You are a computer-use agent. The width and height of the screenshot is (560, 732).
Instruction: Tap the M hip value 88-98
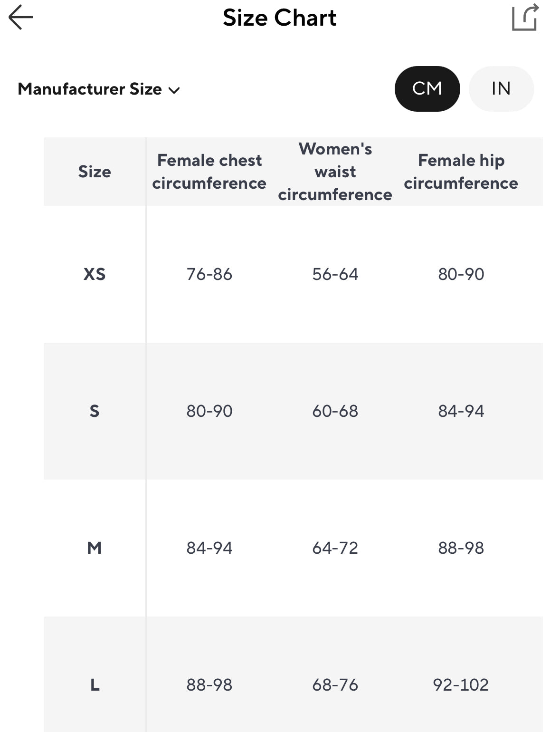(461, 548)
